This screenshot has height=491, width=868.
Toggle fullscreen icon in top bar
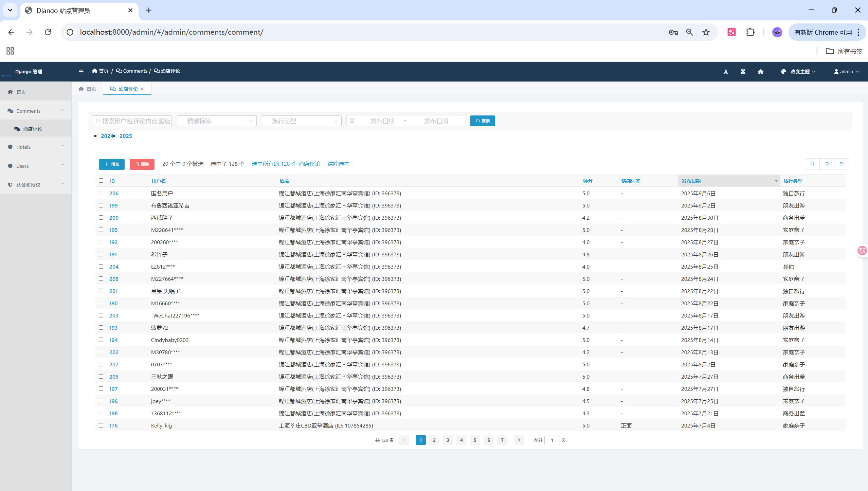pyautogui.click(x=743, y=72)
